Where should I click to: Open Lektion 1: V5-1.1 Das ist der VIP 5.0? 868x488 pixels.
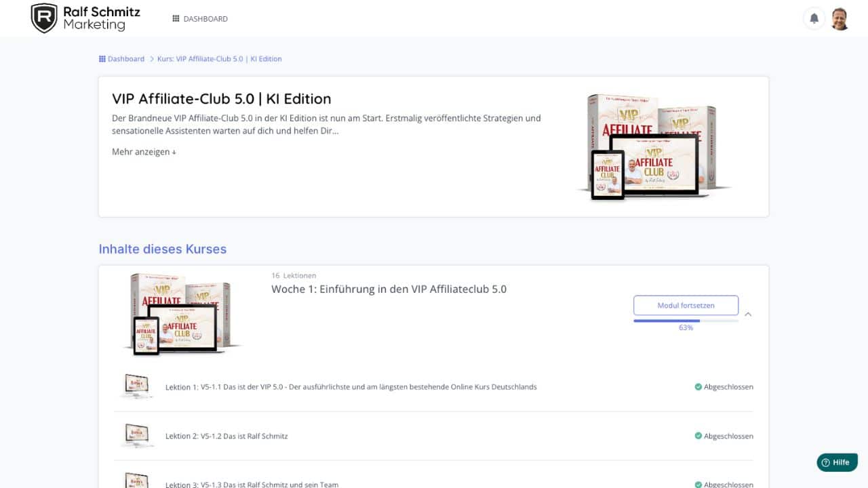(351, 387)
